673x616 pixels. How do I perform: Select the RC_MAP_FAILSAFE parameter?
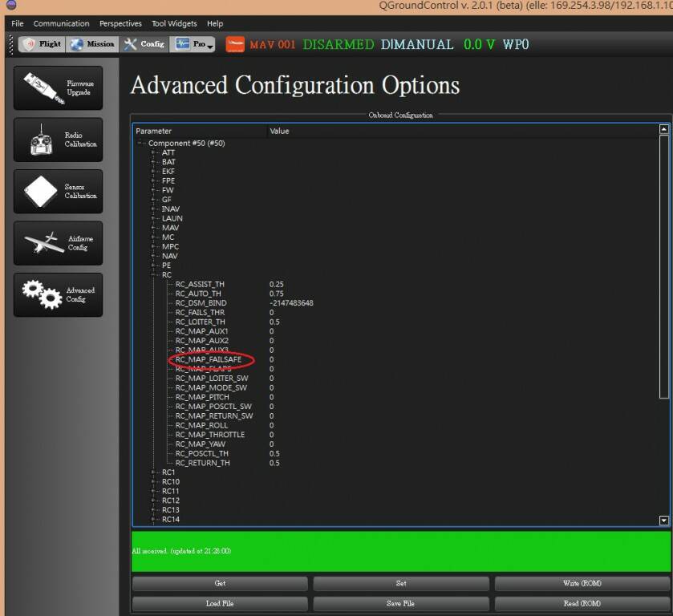coord(209,360)
